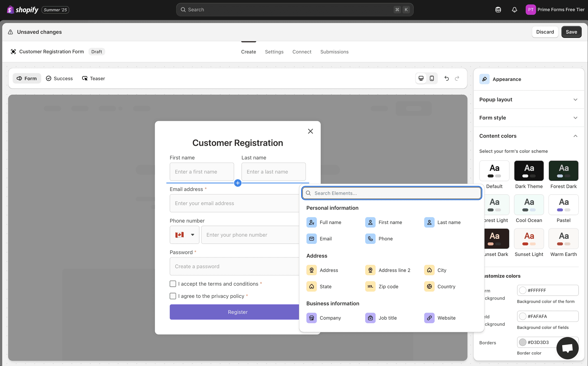Open the Submissions tab
This screenshot has height=366, width=588.
[334, 52]
